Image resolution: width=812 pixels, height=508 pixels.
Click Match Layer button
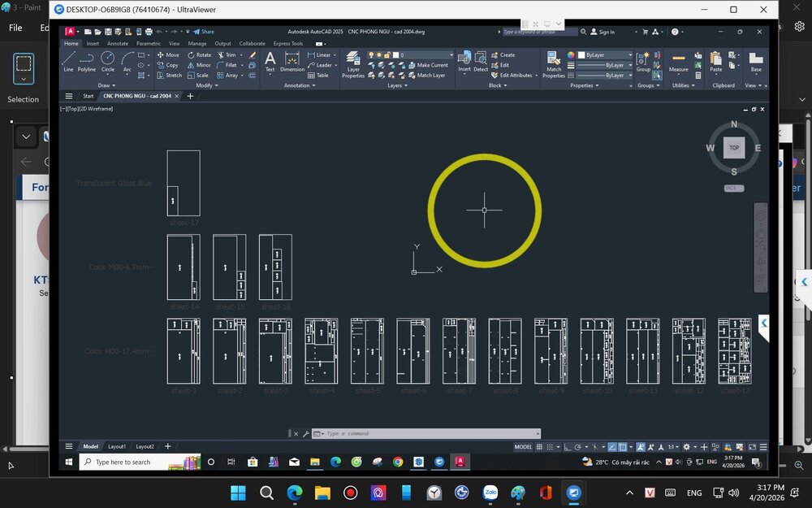[x=427, y=75]
